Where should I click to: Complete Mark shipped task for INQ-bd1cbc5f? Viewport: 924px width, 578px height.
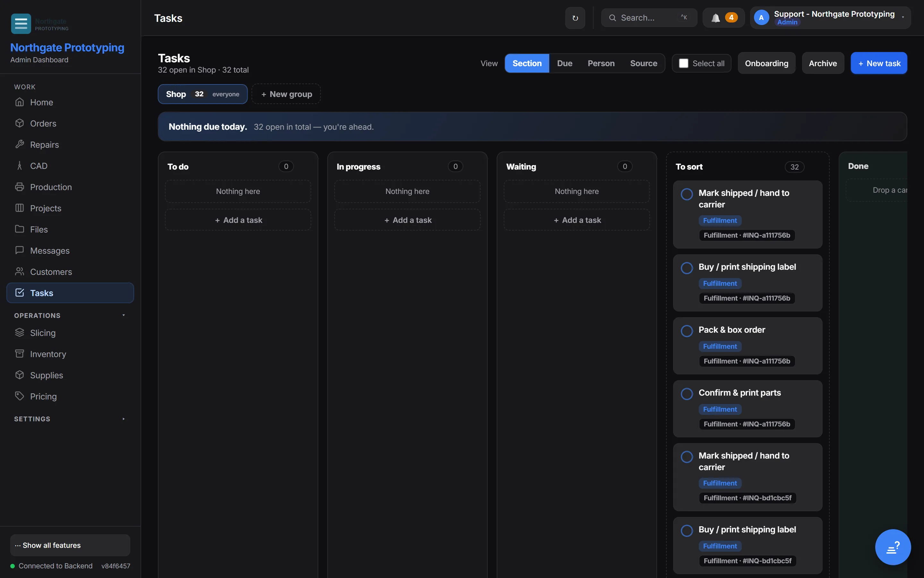click(687, 457)
